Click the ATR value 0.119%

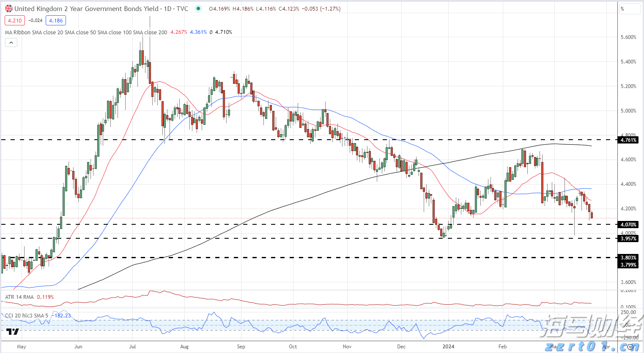click(45, 297)
